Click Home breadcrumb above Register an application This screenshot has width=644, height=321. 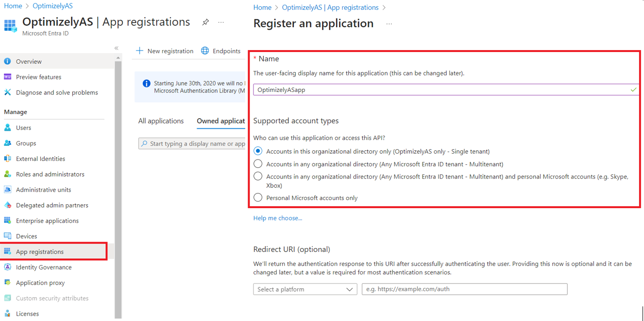click(262, 7)
